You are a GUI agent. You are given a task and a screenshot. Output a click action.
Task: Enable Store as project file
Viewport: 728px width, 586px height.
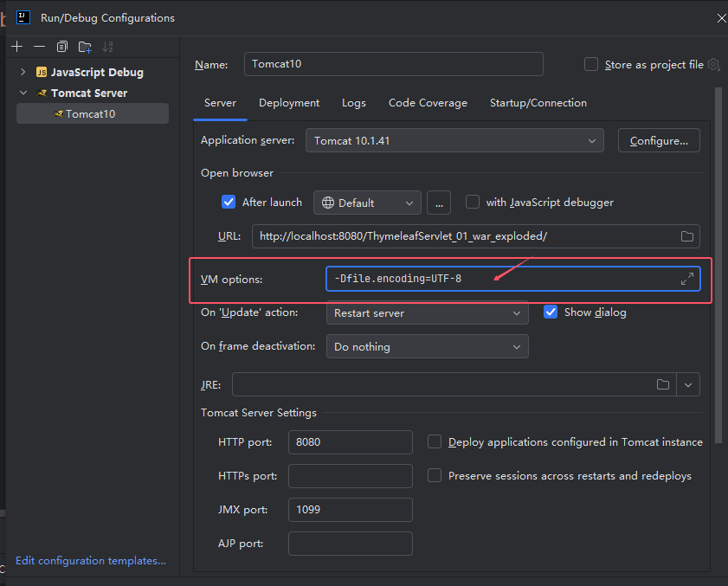(591, 64)
